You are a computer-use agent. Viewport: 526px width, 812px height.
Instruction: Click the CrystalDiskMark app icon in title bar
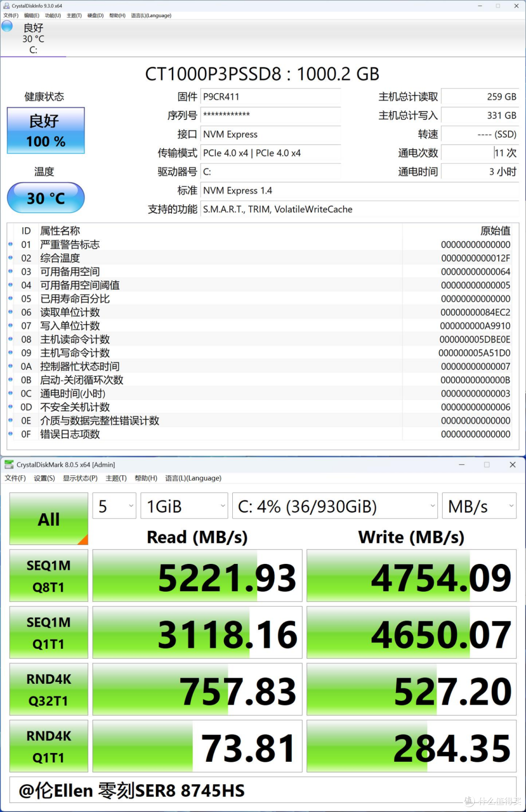[x=9, y=464]
